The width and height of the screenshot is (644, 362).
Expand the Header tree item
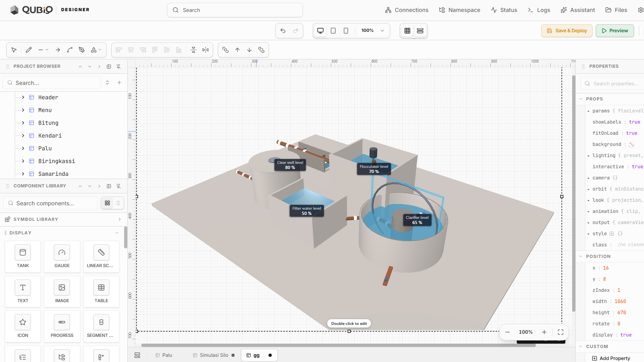click(x=23, y=97)
